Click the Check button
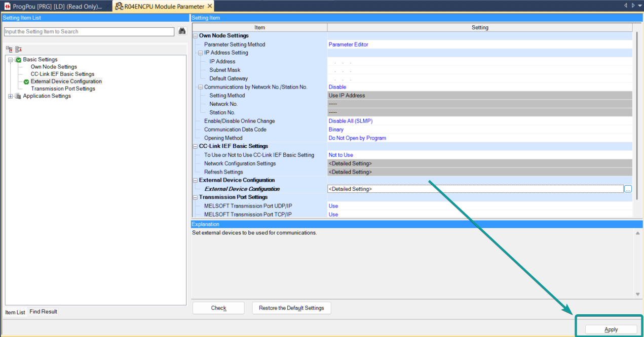This screenshot has height=337, width=644. [218, 308]
